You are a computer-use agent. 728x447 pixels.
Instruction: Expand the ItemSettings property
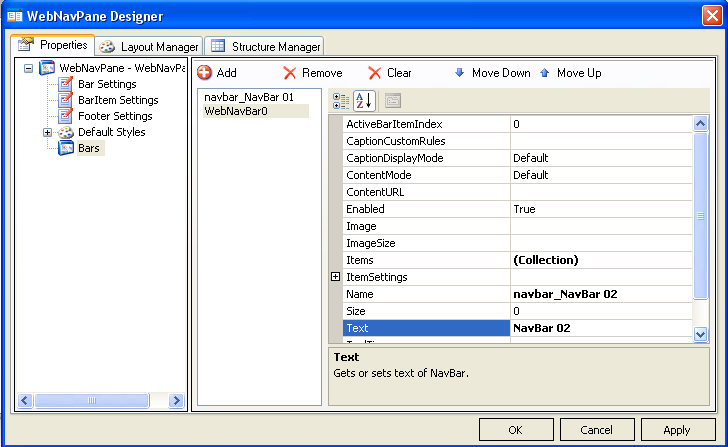(335, 277)
